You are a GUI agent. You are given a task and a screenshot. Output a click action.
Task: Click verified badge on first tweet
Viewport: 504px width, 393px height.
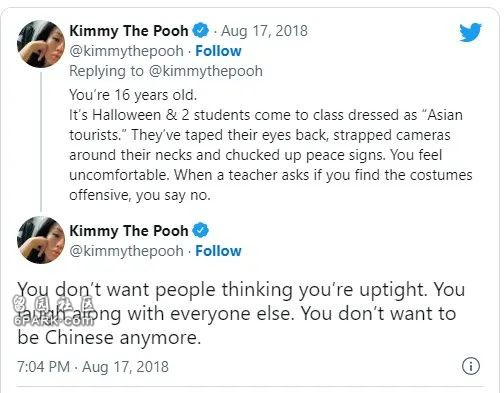pyautogui.click(x=201, y=31)
